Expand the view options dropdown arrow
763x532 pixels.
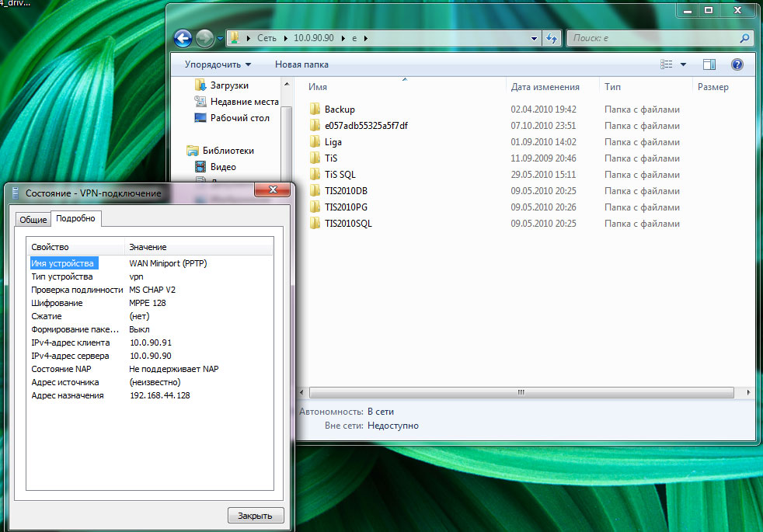(x=683, y=64)
